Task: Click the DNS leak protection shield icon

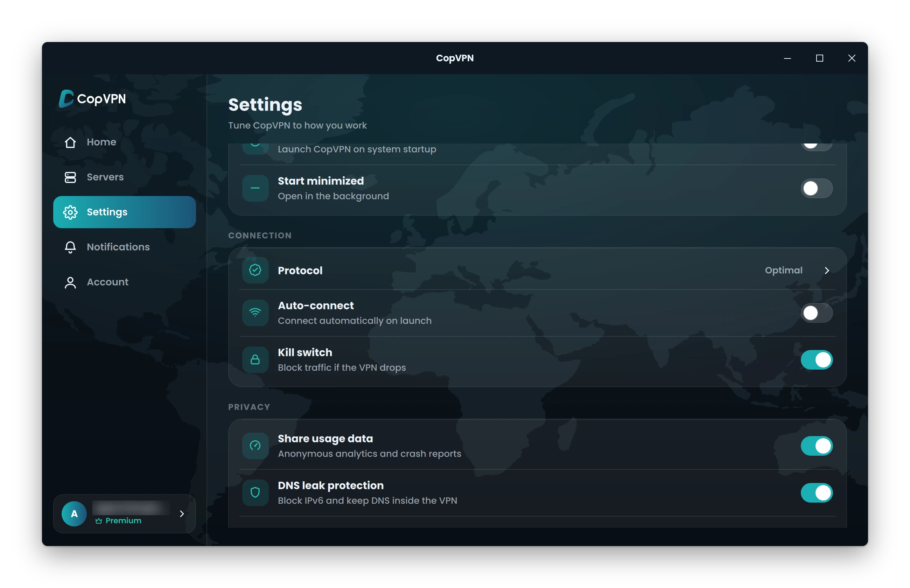Action: click(x=255, y=492)
